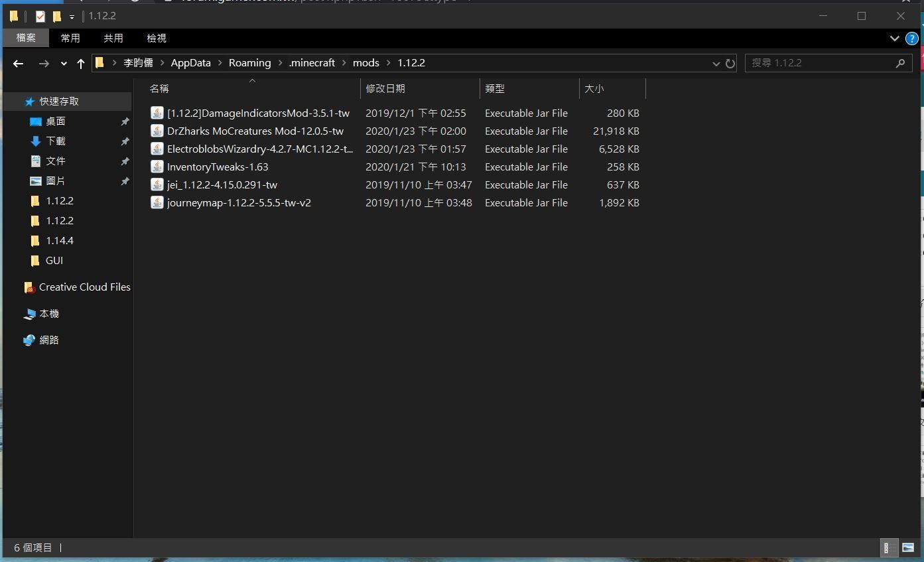The width and height of the screenshot is (924, 562).
Task: Click the refresh button in address bar
Action: pyautogui.click(x=730, y=63)
